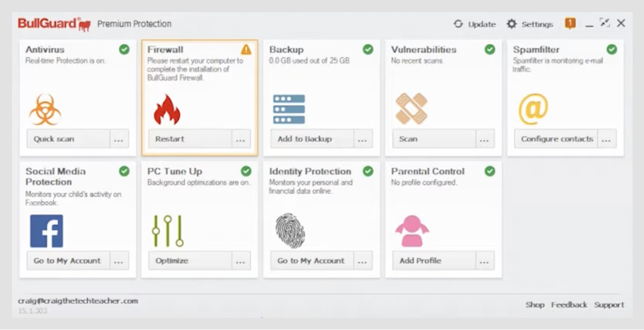Click the Feedback link in footer
The image size is (644, 330).
pos(569,305)
